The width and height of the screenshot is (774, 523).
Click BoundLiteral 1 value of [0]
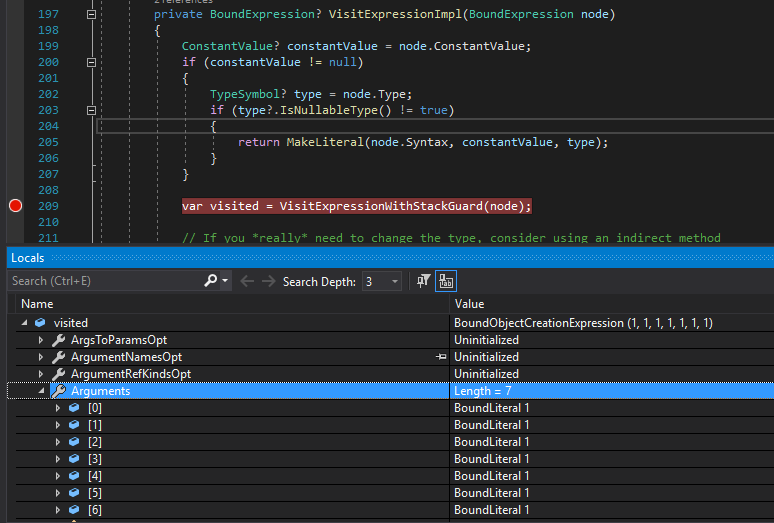[491, 408]
